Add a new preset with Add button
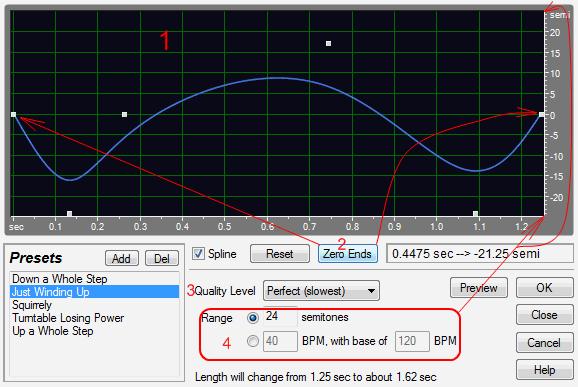 point(122,258)
